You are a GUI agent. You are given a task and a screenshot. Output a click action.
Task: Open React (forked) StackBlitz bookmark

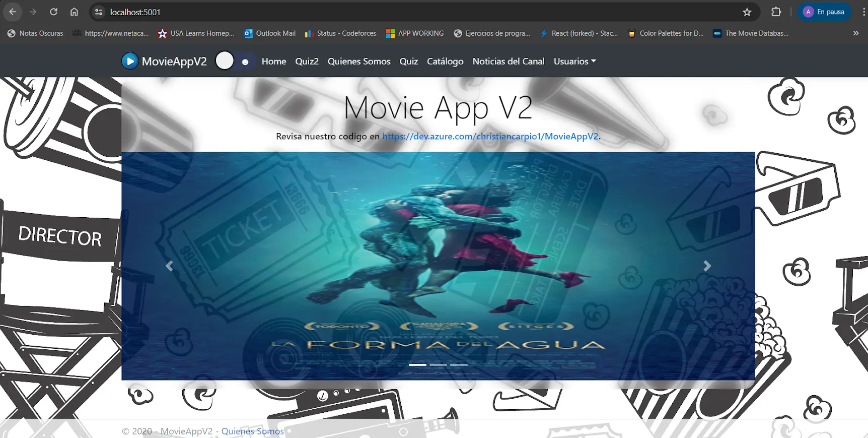click(x=579, y=33)
